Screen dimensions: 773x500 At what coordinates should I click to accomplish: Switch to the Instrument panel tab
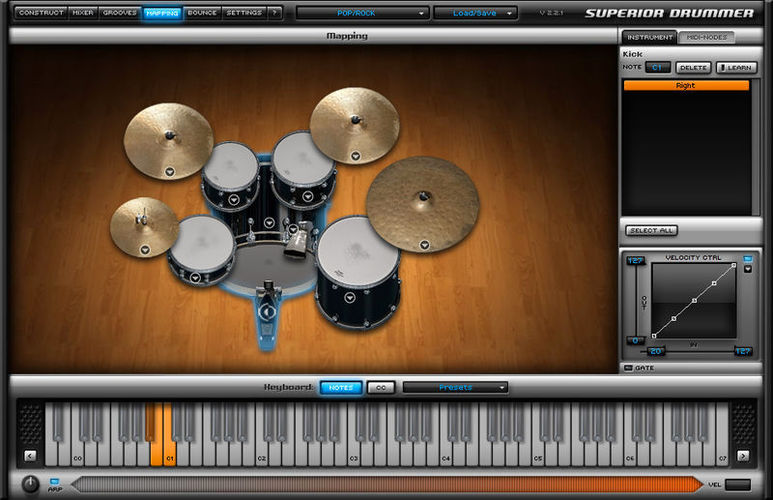click(x=649, y=37)
